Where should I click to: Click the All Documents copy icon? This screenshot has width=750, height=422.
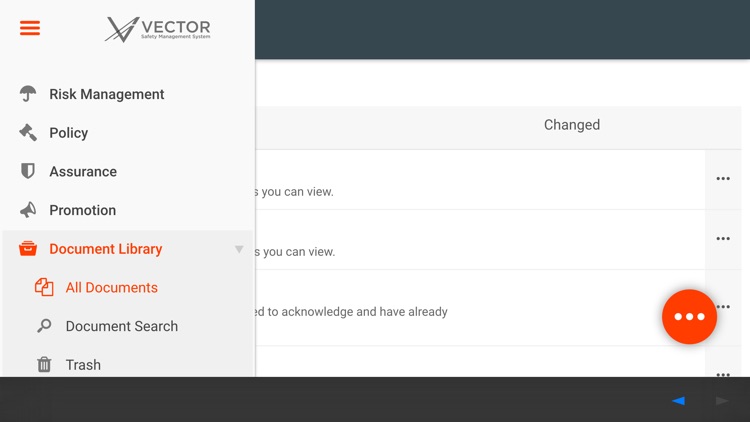[44, 287]
